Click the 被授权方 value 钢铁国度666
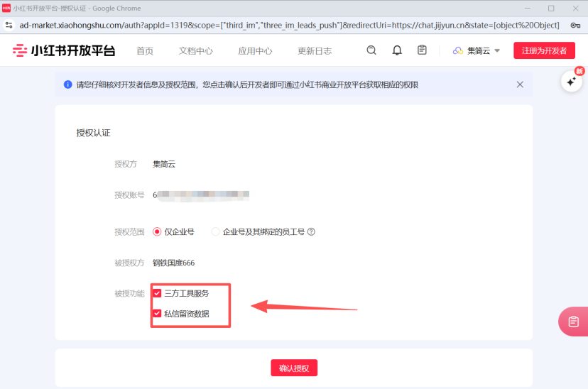Image resolution: width=588 pixels, height=389 pixels. (x=173, y=263)
